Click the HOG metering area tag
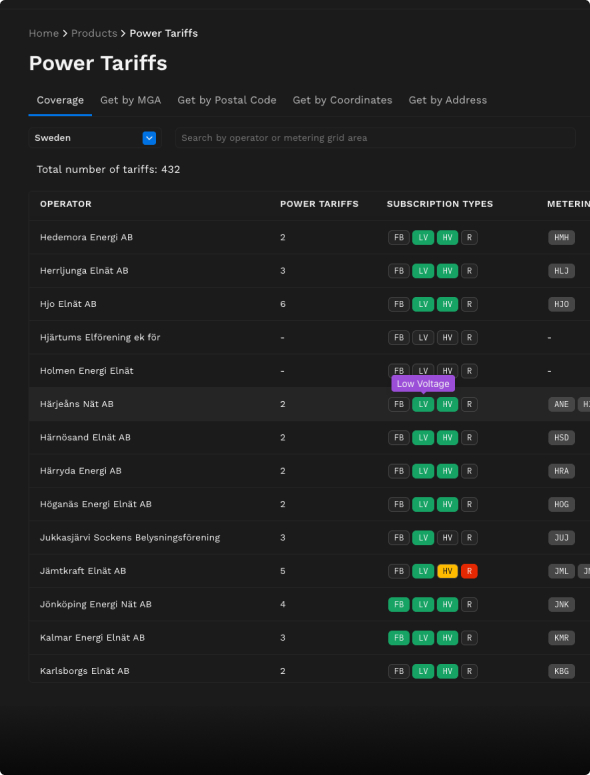This screenshot has width=590, height=775. tap(561, 505)
